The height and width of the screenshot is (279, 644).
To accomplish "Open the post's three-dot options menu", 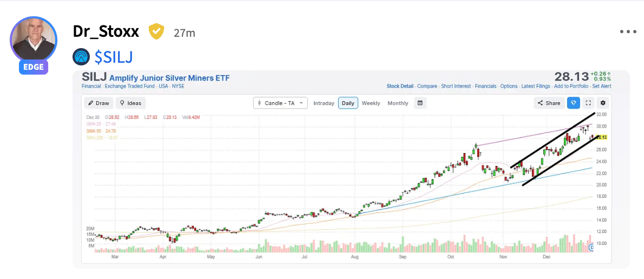I will pyautogui.click(x=628, y=32).
